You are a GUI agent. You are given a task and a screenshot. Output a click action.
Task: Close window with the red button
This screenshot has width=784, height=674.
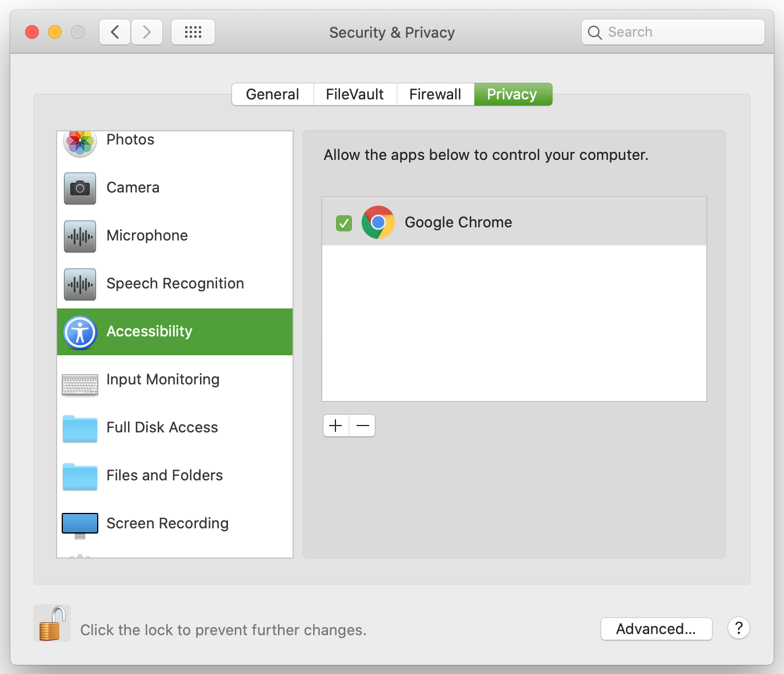[32, 32]
